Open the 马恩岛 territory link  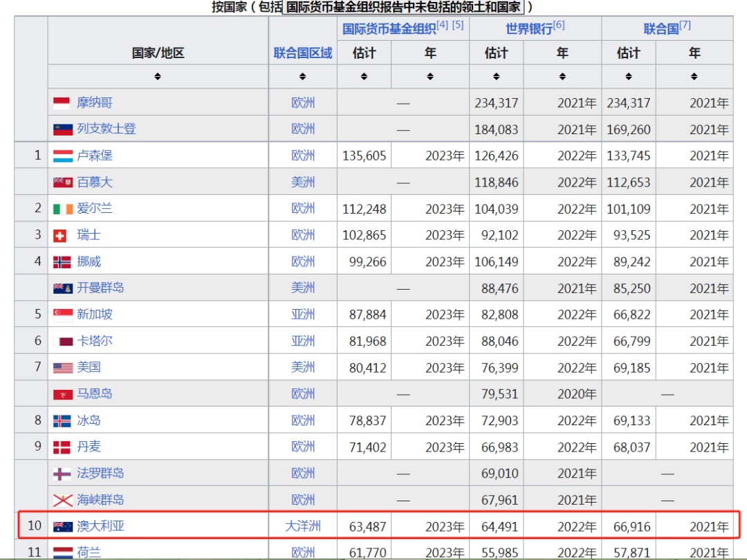[x=95, y=394]
